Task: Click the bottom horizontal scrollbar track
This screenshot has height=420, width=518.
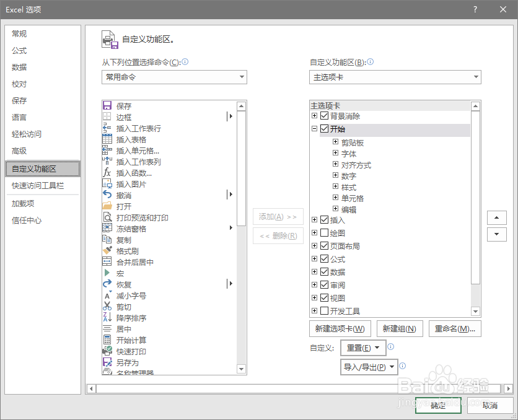Action: (298, 388)
